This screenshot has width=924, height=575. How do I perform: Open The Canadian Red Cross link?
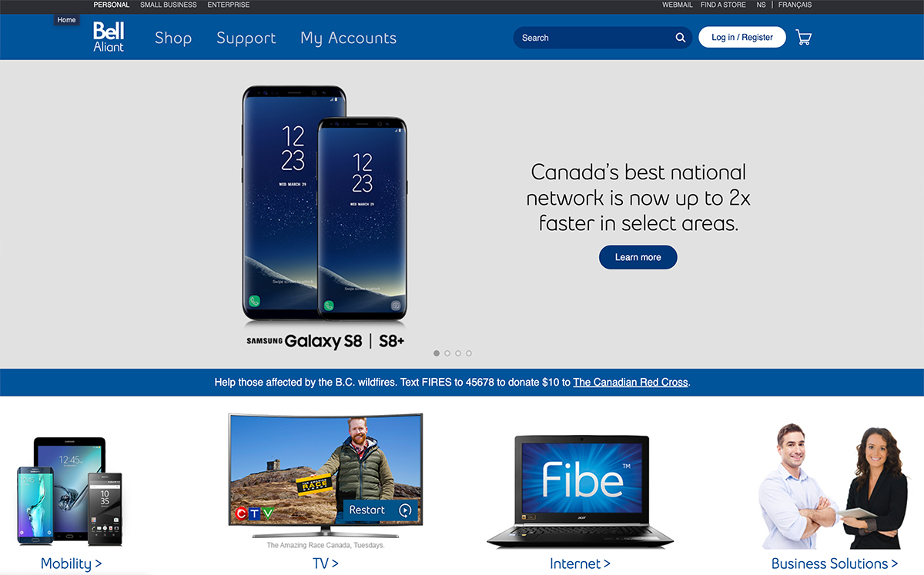[x=631, y=382]
